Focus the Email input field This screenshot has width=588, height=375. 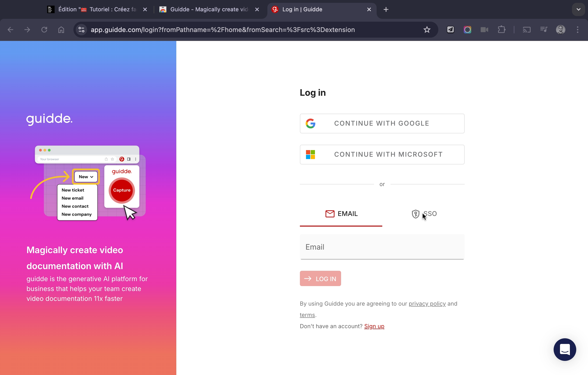tap(382, 247)
